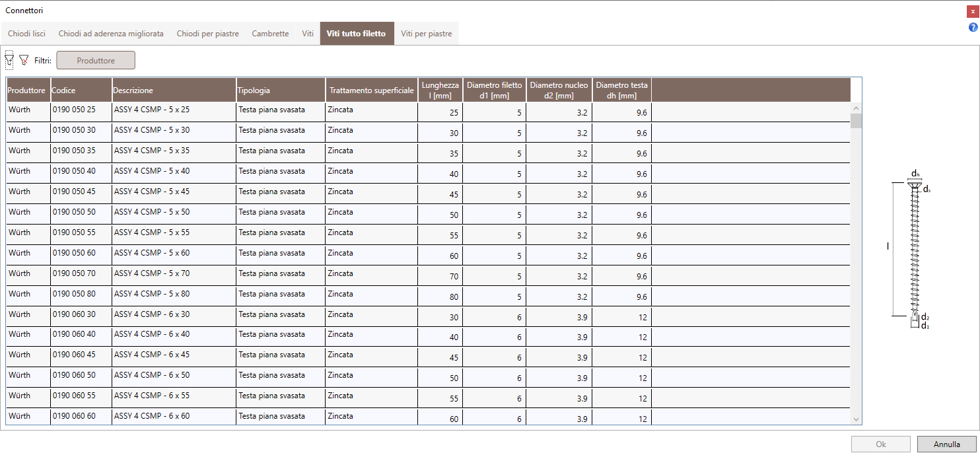
Task: Sort by the Codice column header
Action: [81, 90]
